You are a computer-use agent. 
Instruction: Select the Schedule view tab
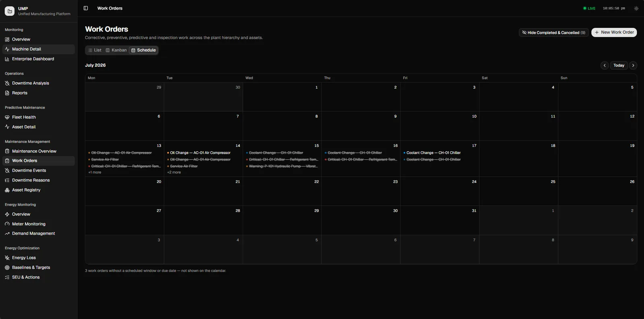(144, 50)
